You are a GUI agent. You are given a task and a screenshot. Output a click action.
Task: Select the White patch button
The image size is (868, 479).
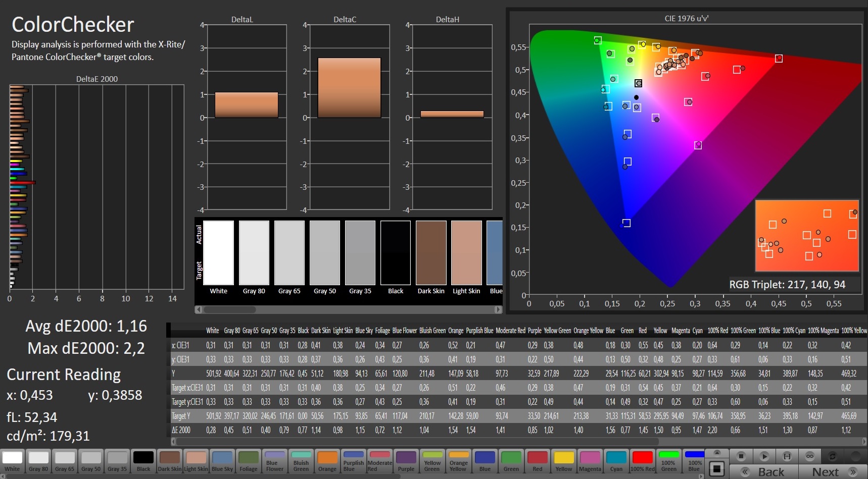click(x=13, y=461)
